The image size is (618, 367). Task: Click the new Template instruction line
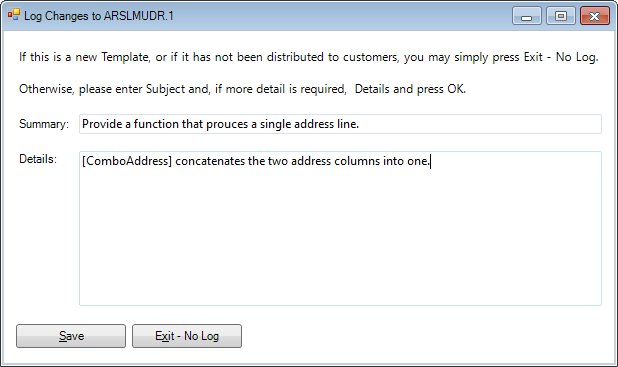click(x=309, y=57)
